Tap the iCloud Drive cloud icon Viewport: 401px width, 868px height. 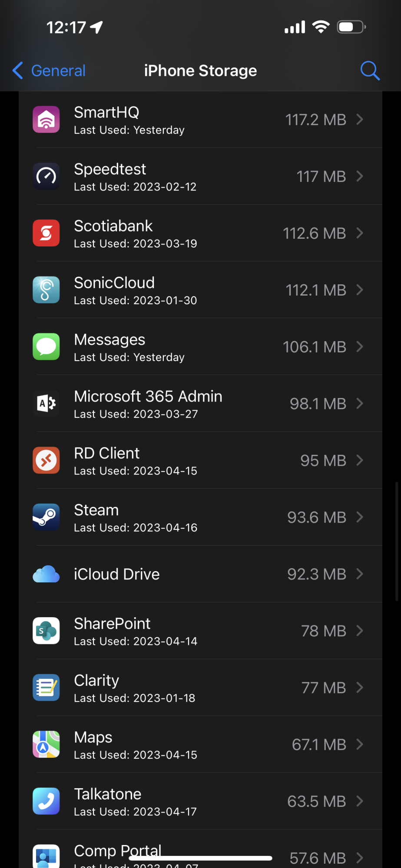46,574
